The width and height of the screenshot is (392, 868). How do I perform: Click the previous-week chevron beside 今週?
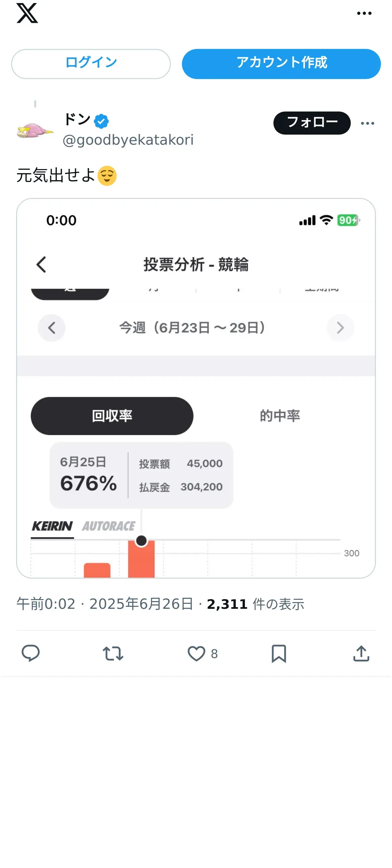52,328
